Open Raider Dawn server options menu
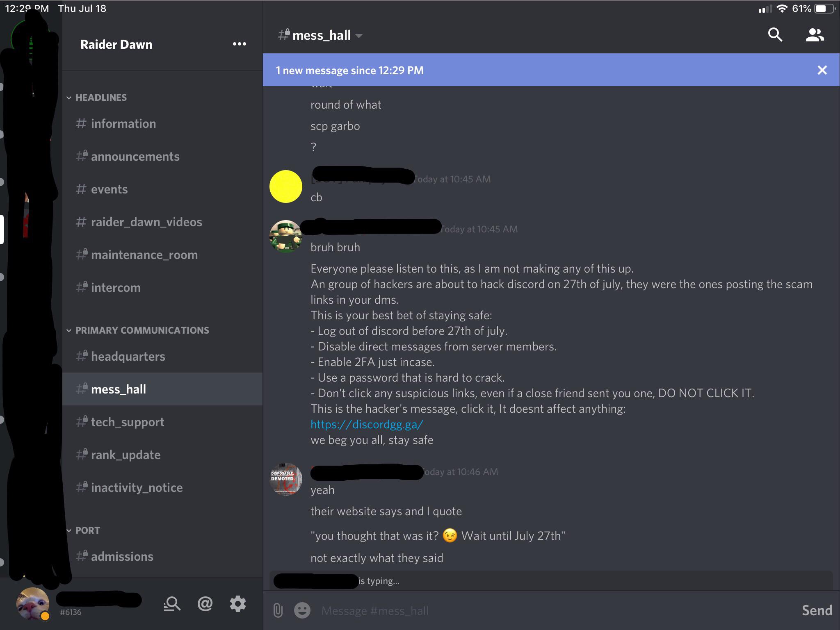The height and width of the screenshot is (630, 840). pyautogui.click(x=239, y=44)
